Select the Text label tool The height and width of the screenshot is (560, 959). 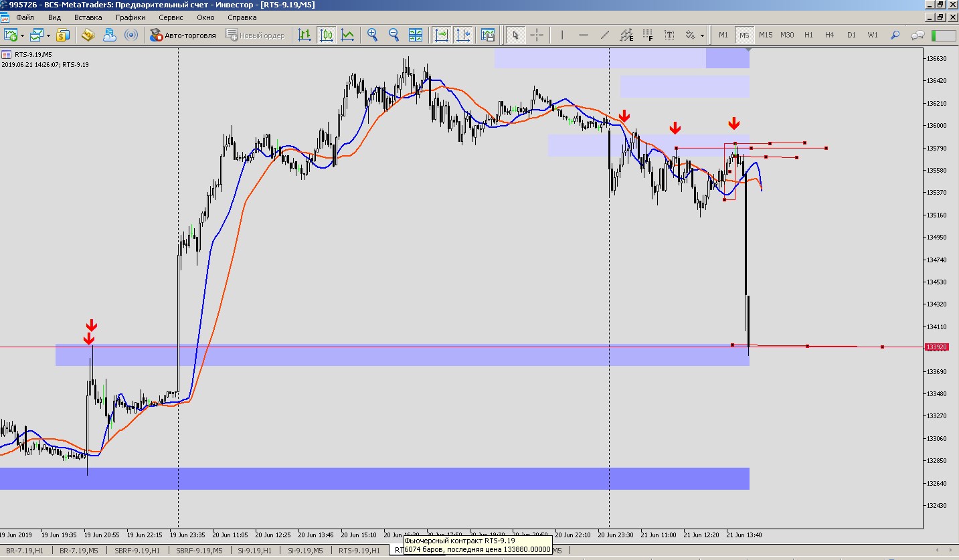click(x=669, y=35)
